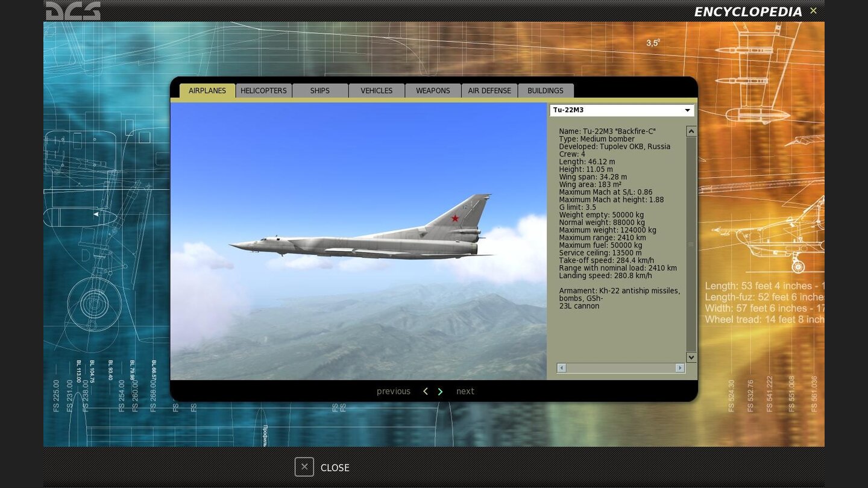Screen dimensions: 868x488
Task: Click 'Maximum weight: 124000 kg' line
Action: [x=608, y=230]
